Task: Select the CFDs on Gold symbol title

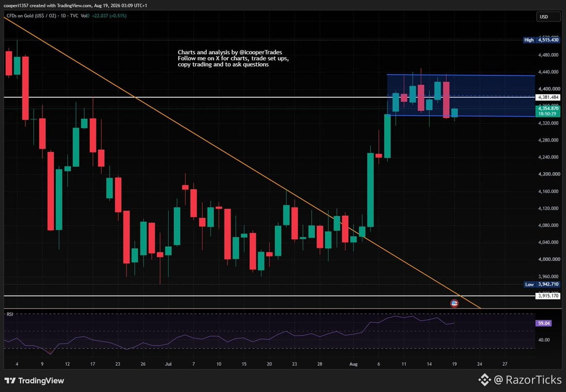Action: click(31, 16)
